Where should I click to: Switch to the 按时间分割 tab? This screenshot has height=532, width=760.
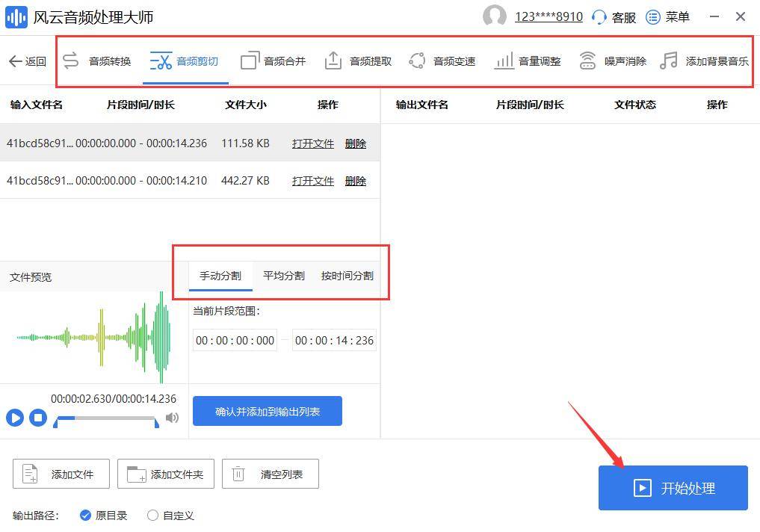[x=346, y=276]
